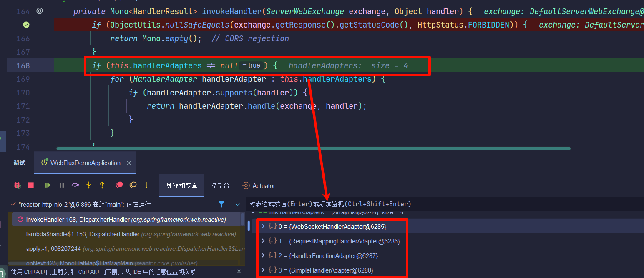Click the filter funnel icon in threads panel
This screenshot has width=644, height=278.
(221, 204)
